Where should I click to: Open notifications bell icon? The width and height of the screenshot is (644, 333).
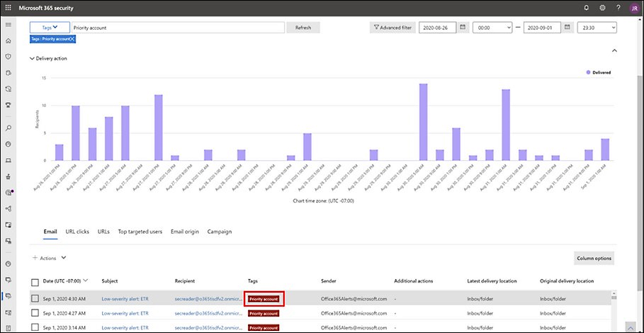pyautogui.click(x=586, y=8)
